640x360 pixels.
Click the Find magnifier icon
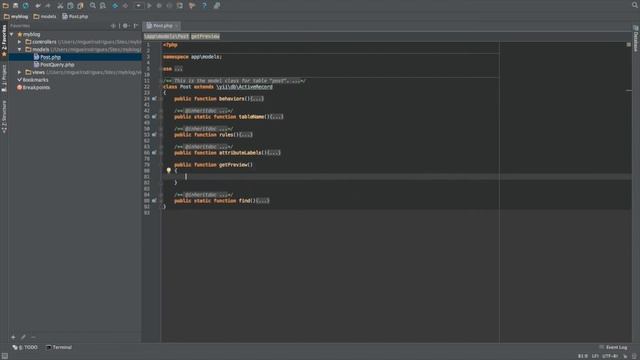(x=93, y=6)
